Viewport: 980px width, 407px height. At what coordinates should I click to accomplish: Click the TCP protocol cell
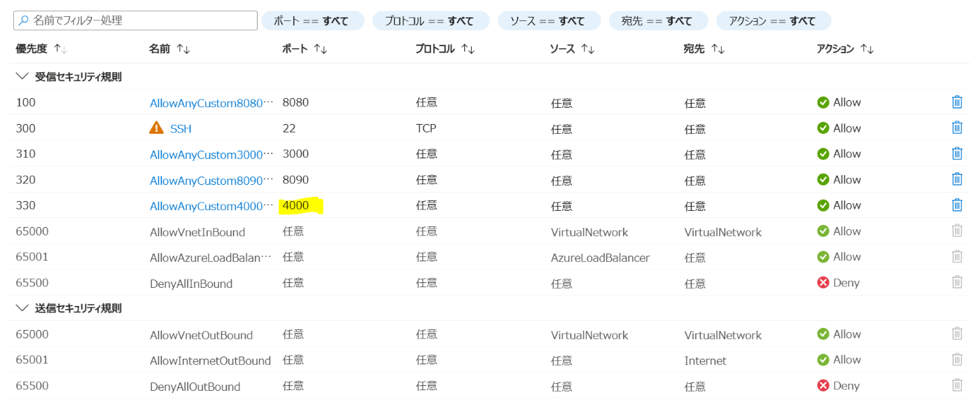coord(426,128)
